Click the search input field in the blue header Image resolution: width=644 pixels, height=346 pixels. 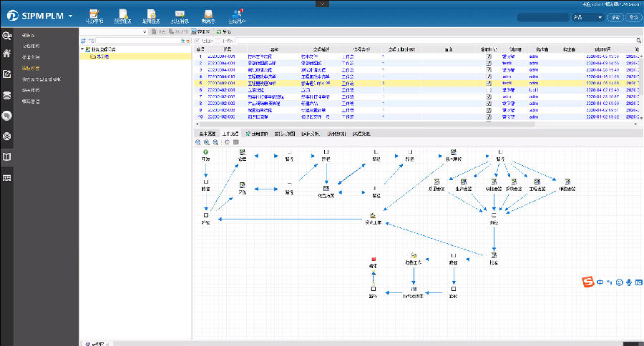click(542, 17)
